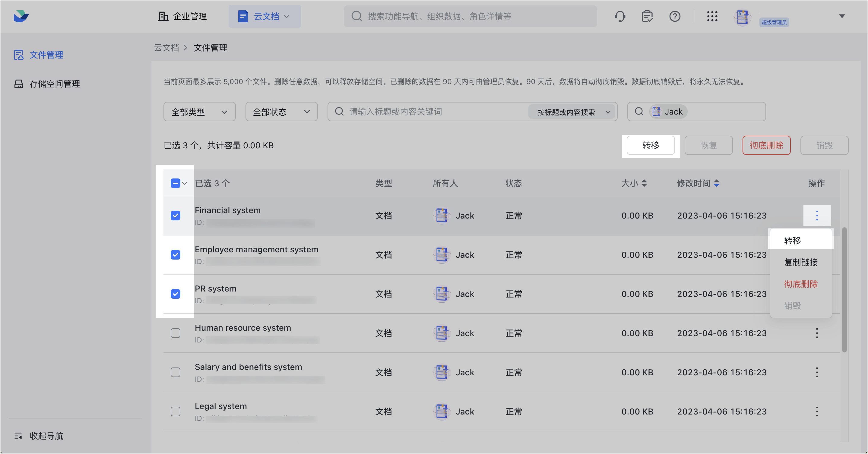Check the Human resource system checkbox
868x454 pixels.
[175, 333]
